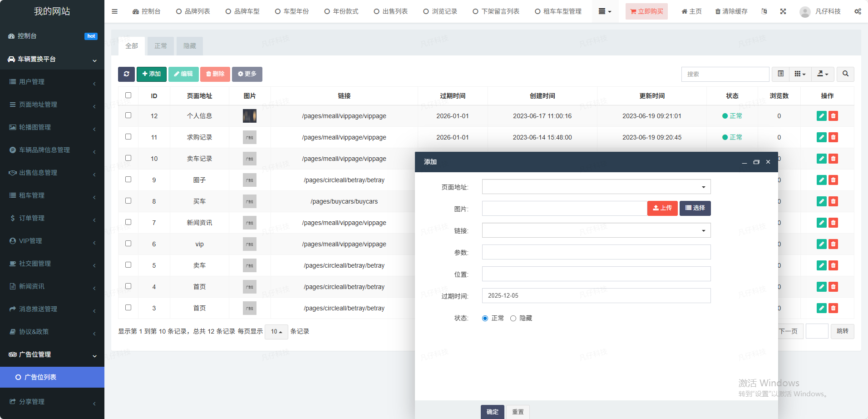Click the search magnifier icon button
Image resolution: width=868 pixels, height=419 pixels.
(845, 74)
